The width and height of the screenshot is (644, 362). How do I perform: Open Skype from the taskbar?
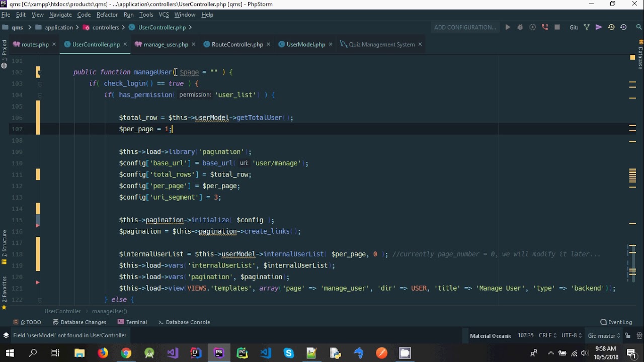[x=288, y=353]
